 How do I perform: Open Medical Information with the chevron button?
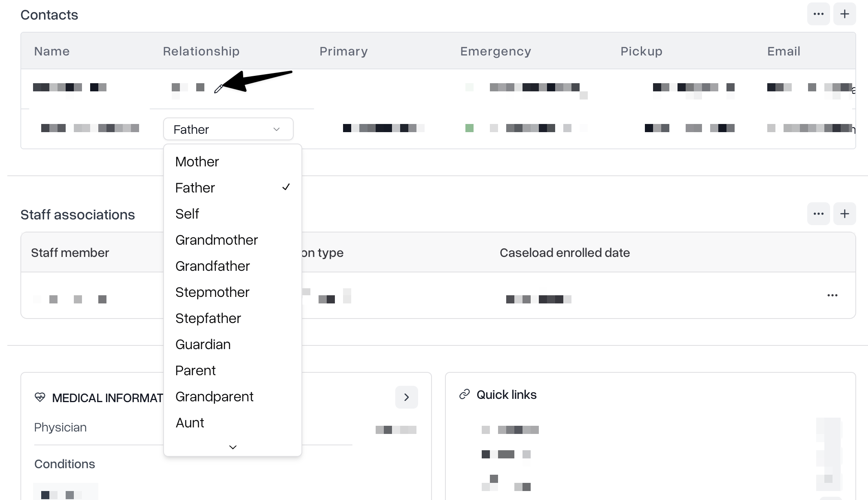coord(406,397)
